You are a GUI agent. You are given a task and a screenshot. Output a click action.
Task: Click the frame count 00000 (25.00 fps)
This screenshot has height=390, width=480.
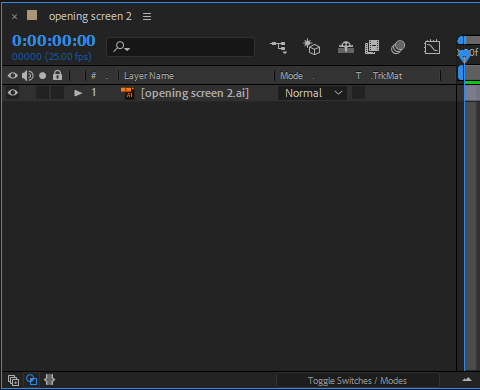[x=52, y=56]
